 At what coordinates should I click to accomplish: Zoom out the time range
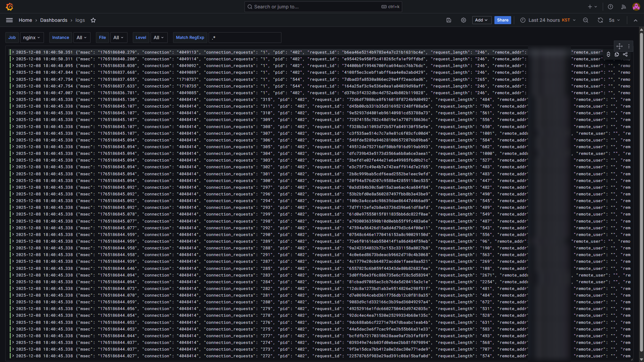[586, 20]
